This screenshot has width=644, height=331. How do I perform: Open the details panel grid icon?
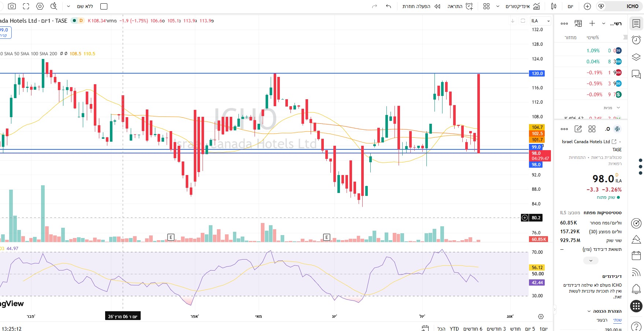592,129
